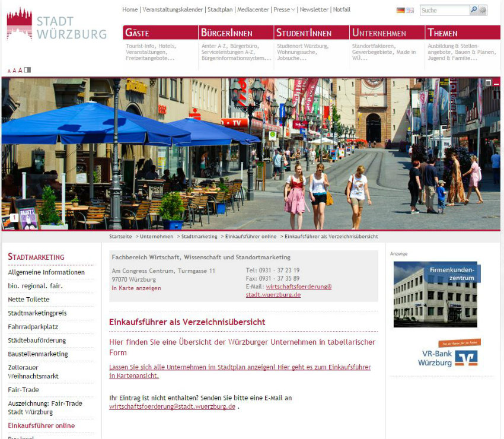Click Gäste description text Tourist-Info, Hotels

[151, 52]
